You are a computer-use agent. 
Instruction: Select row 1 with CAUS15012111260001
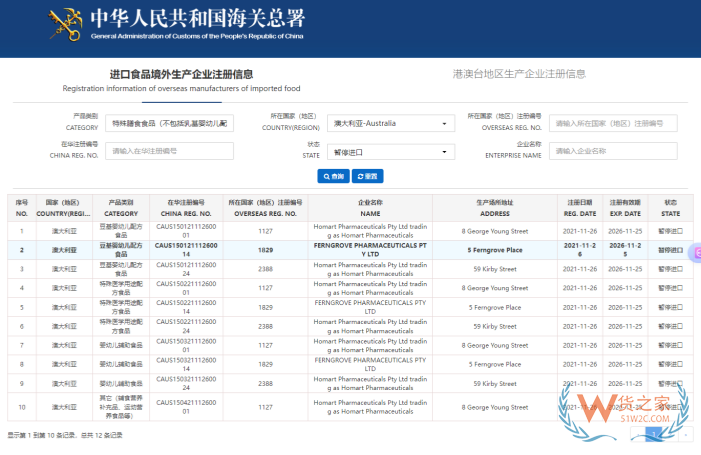(x=350, y=231)
